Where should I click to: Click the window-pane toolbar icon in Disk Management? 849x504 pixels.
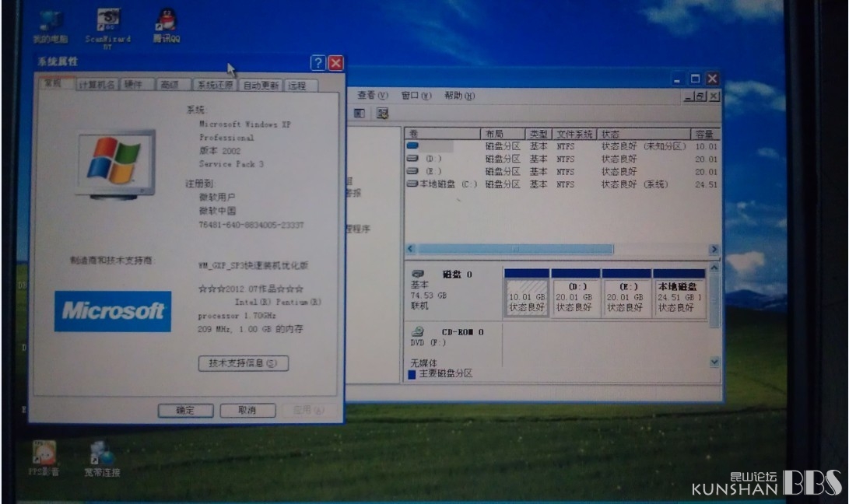pos(360,113)
